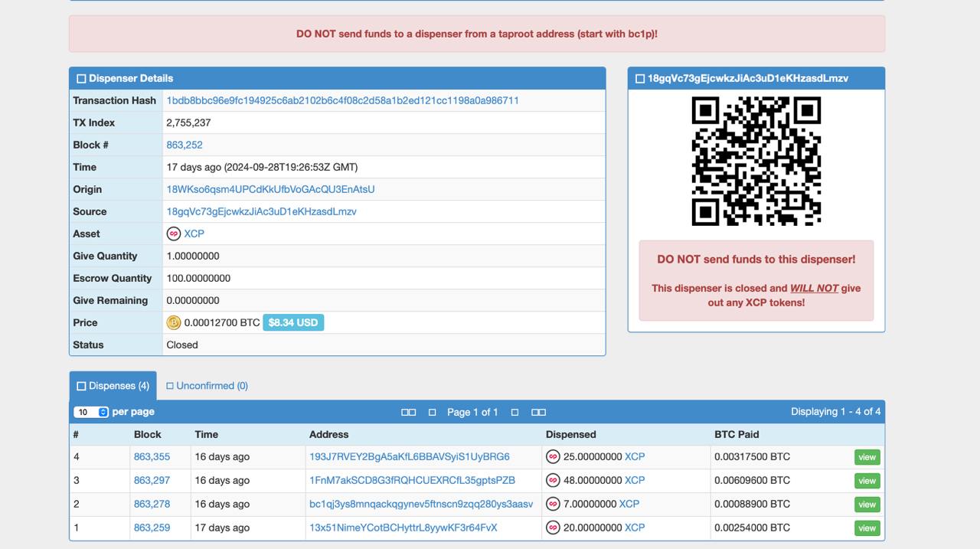Click the BTC Paid amount 0.00317500 BTC
Viewport: 980px width, 549px height.
coord(752,456)
